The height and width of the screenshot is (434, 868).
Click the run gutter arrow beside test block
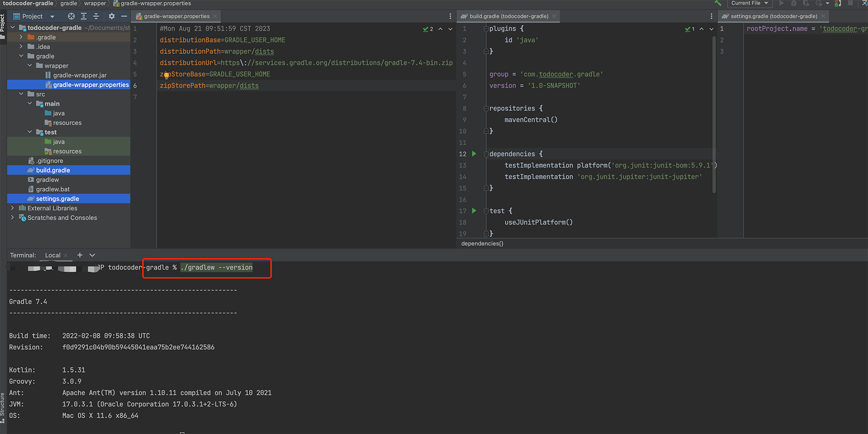(474, 211)
